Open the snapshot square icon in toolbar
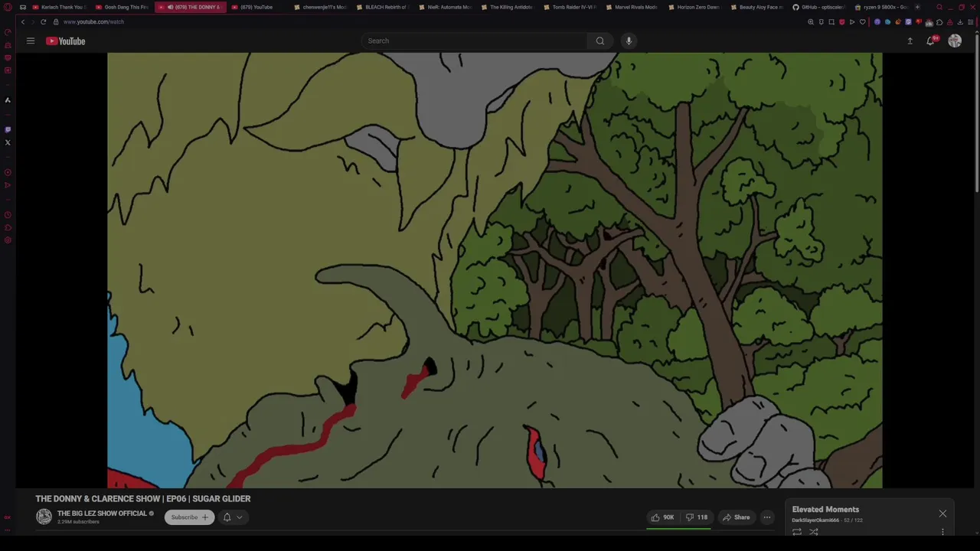This screenshot has width=980, height=551. click(x=831, y=21)
